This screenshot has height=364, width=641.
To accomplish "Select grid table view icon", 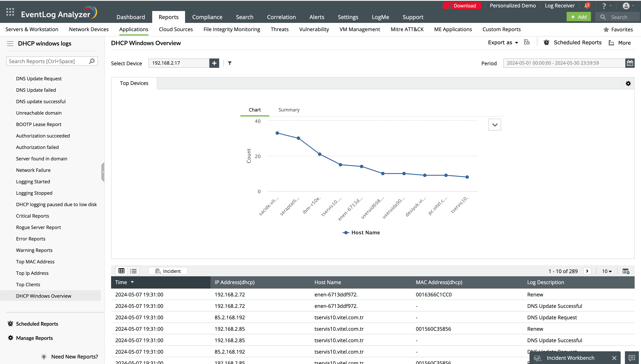I will click(x=121, y=271).
